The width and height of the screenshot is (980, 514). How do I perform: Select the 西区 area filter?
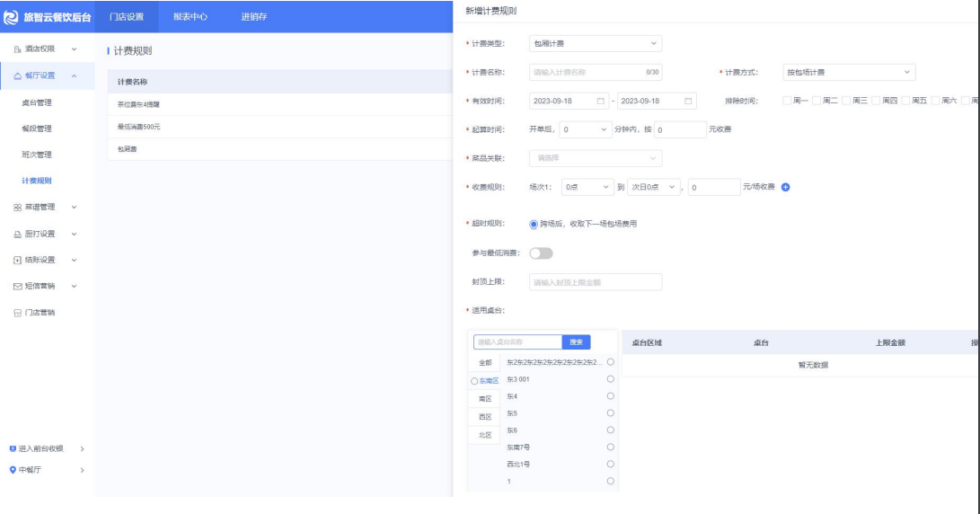pos(485,417)
